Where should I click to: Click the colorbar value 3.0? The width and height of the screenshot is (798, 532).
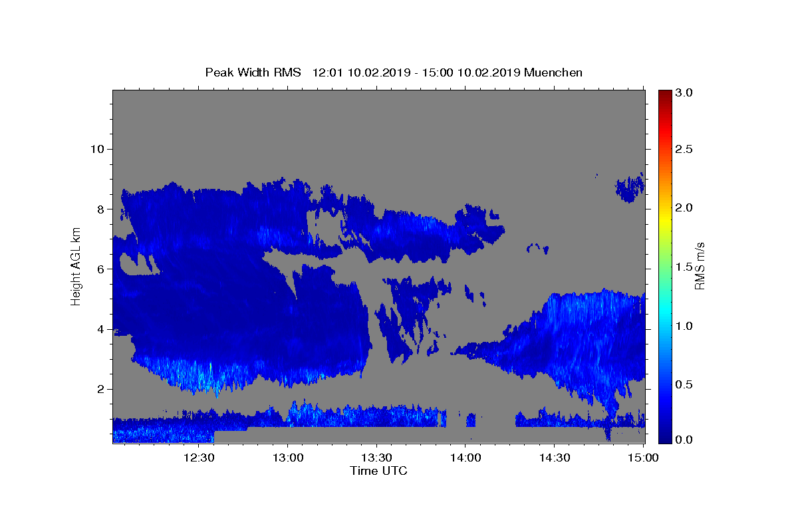coord(684,92)
